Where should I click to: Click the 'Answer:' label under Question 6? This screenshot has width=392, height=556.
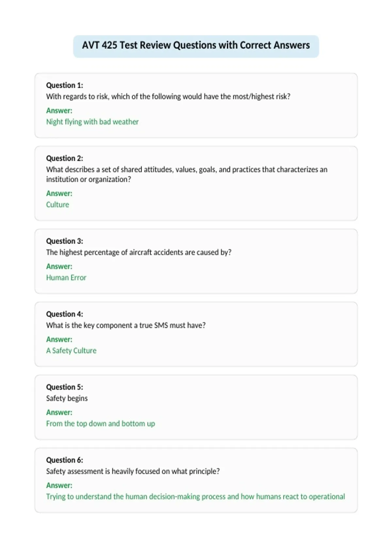click(x=59, y=485)
